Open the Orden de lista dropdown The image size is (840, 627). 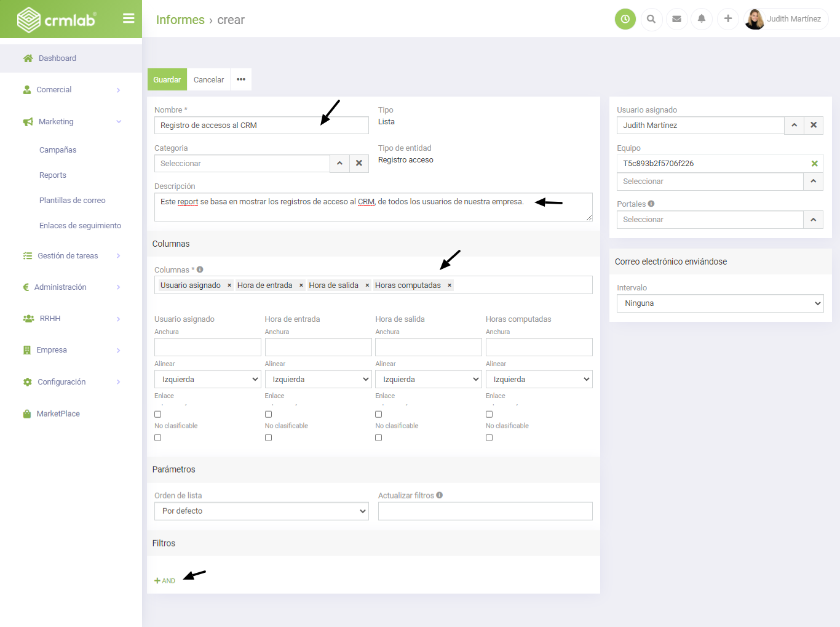(x=261, y=511)
